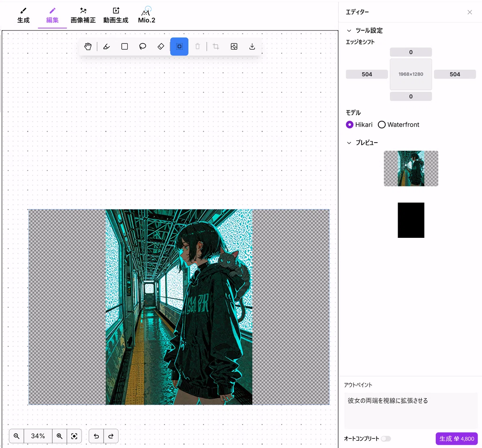482x448 pixels.
Task: Click the left edge shift value 504
Action: [367, 74]
